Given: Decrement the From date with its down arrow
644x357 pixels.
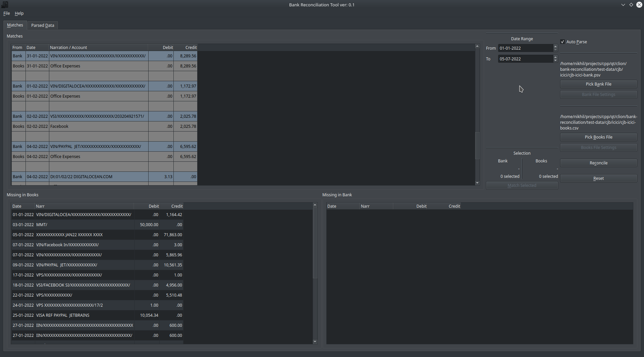Looking at the screenshot, I should click(555, 50).
